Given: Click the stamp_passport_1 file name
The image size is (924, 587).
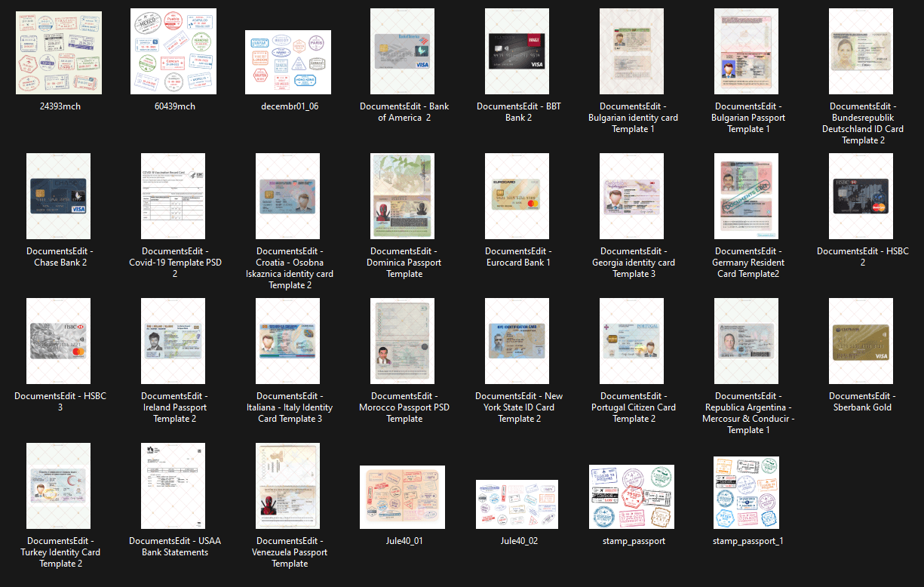Looking at the screenshot, I should click(x=747, y=541).
